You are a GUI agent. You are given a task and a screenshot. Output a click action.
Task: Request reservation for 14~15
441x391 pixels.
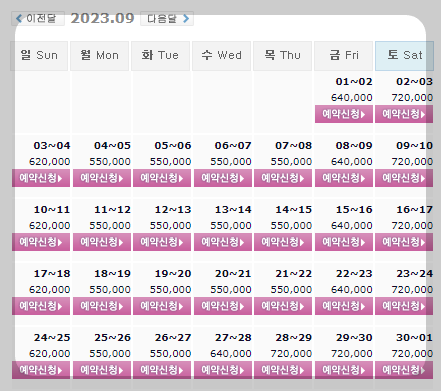[283, 242]
